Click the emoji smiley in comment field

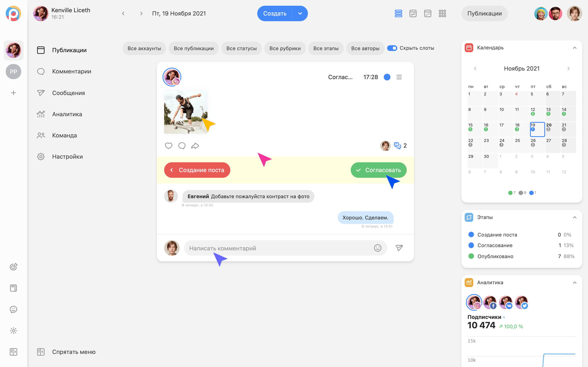pos(378,248)
